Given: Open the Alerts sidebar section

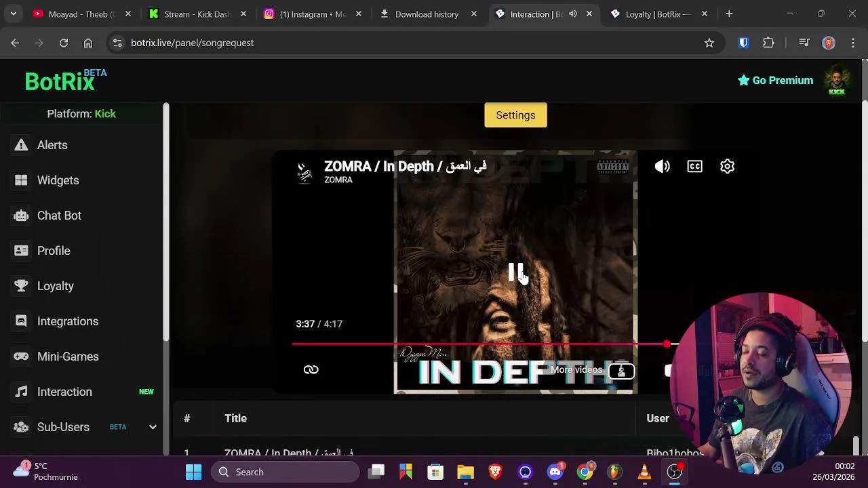Looking at the screenshot, I should 52,145.
